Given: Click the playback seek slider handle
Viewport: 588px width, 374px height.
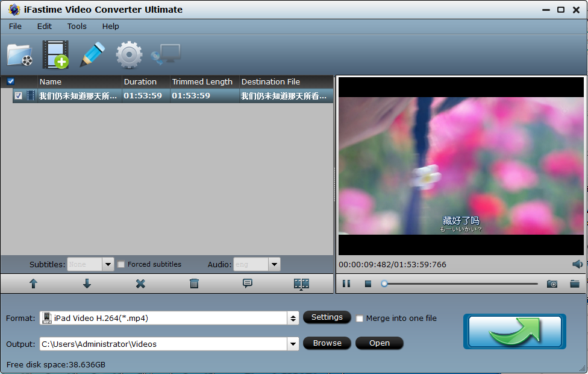Looking at the screenshot, I should (384, 284).
